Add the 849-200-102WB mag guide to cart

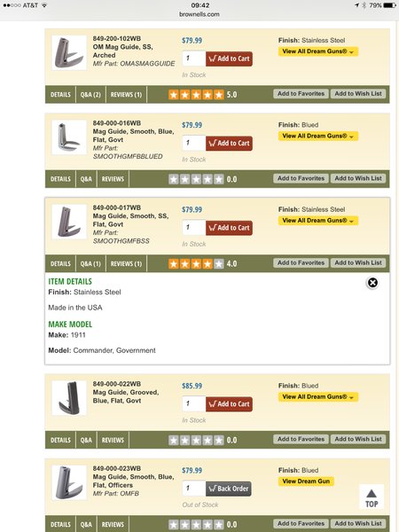(229, 59)
